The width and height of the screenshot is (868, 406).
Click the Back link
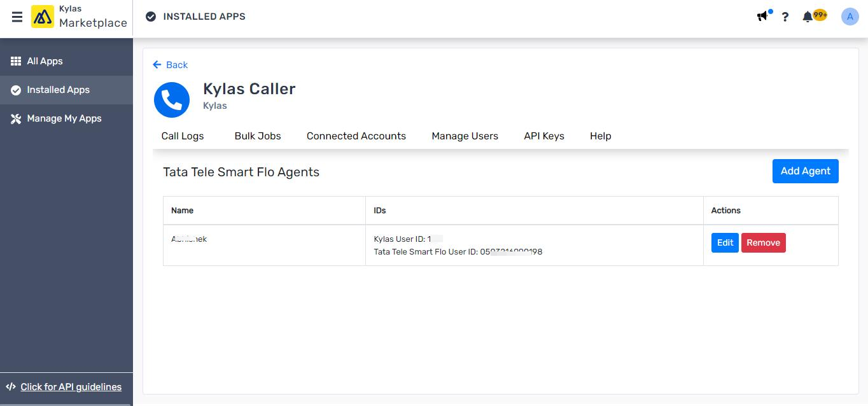click(x=171, y=65)
